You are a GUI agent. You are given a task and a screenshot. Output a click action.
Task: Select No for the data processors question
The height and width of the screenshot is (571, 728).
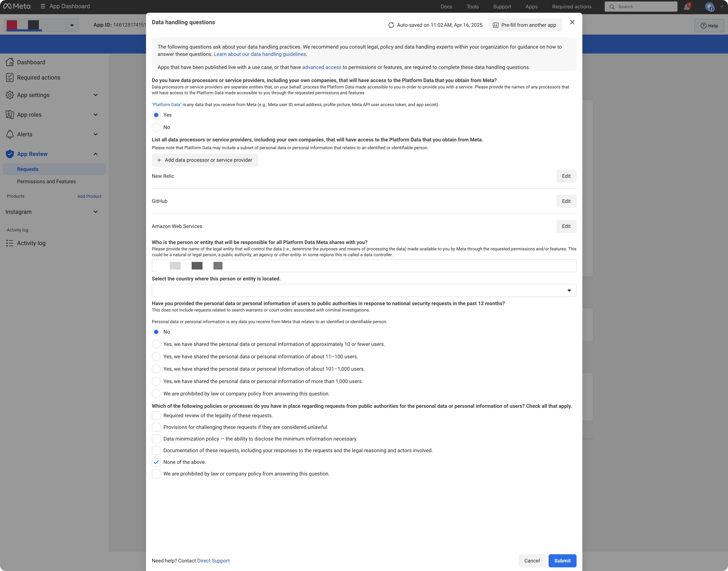click(156, 127)
